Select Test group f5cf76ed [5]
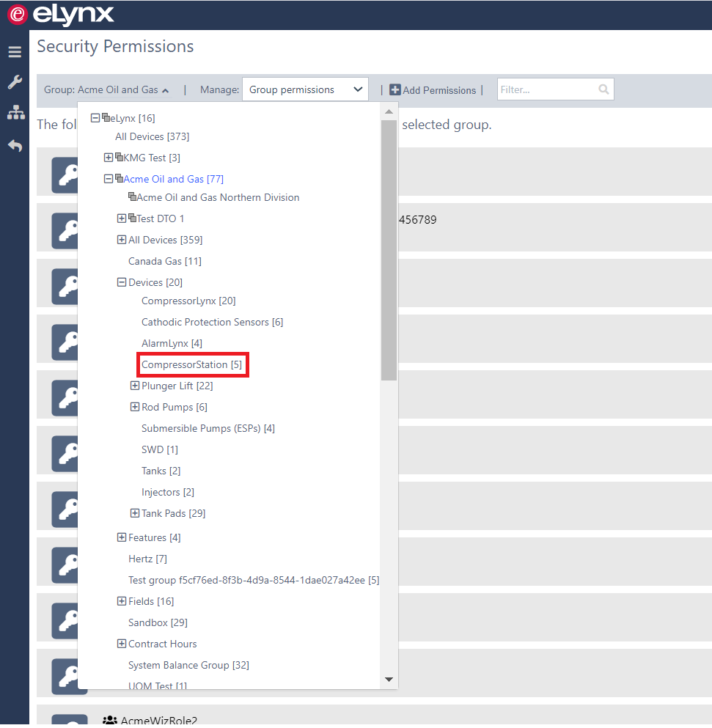Screen dimensions: 712x728 (254, 580)
